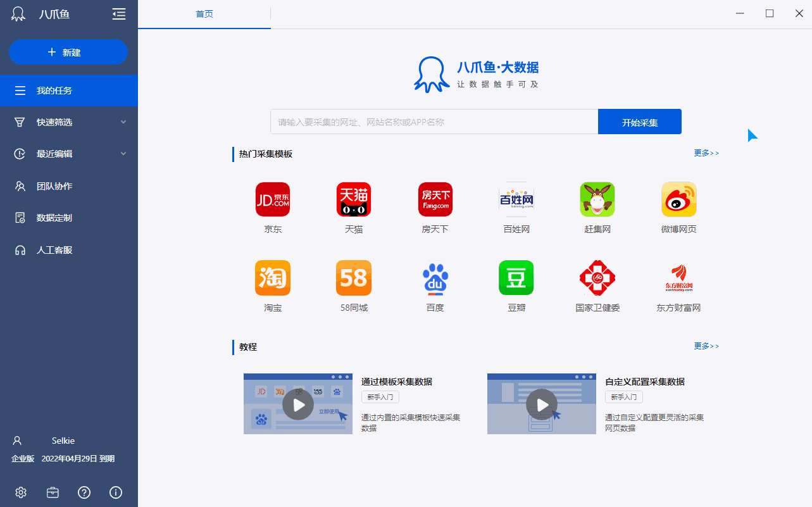Open the 豆瓣 Douban template icon
The width and height of the screenshot is (812, 507).
[x=516, y=278]
